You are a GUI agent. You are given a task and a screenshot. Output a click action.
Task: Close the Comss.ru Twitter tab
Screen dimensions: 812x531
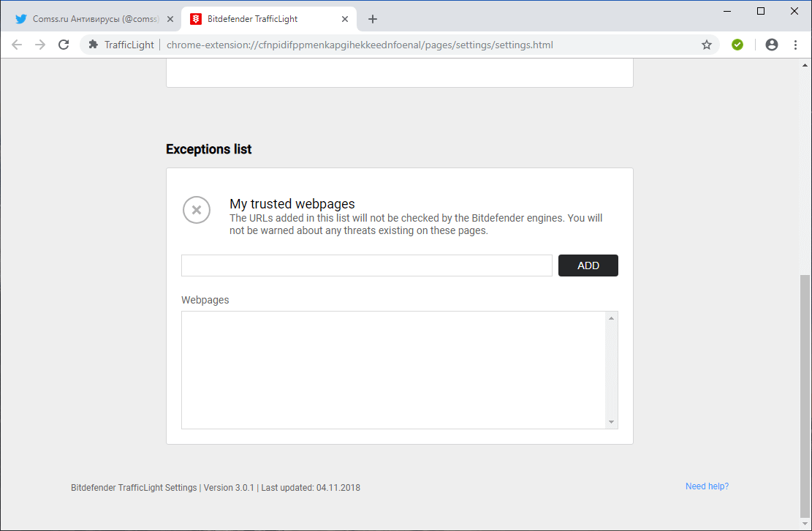coord(170,19)
